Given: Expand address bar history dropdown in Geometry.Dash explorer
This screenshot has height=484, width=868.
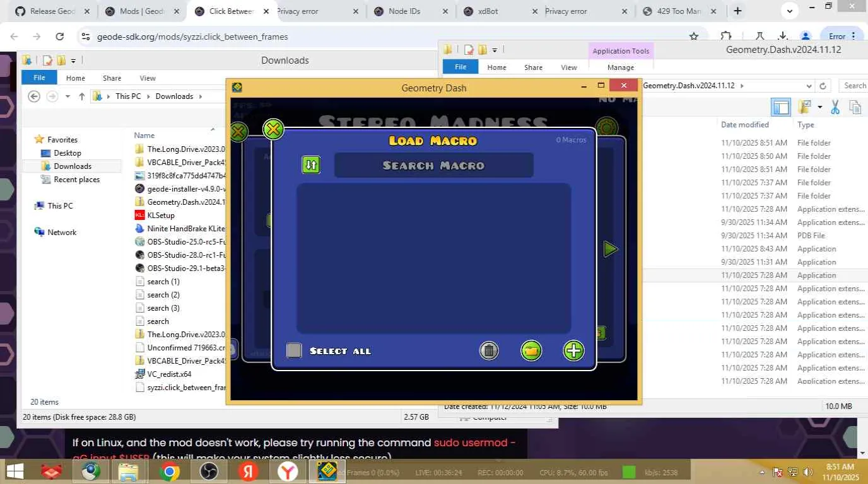Looking at the screenshot, I should point(809,86).
